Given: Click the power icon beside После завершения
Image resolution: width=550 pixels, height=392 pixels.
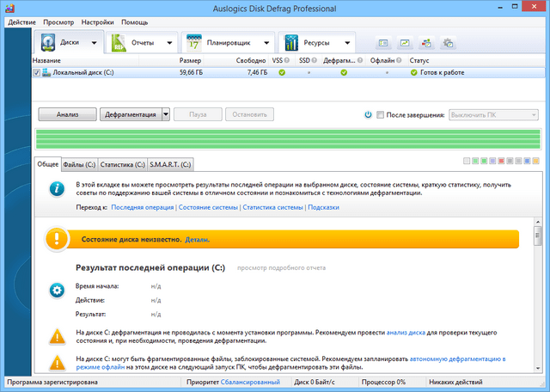Looking at the screenshot, I should [368, 114].
